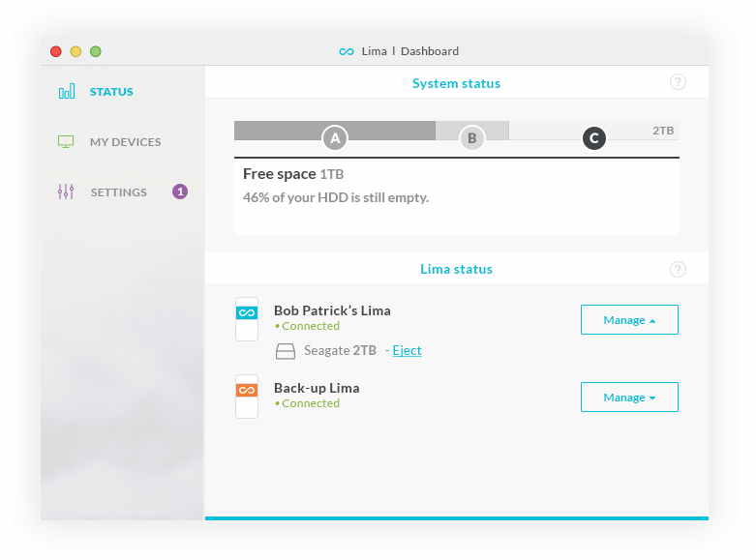Click the System status heading
Viewport: 756px width, 560px height.
click(456, 83)
